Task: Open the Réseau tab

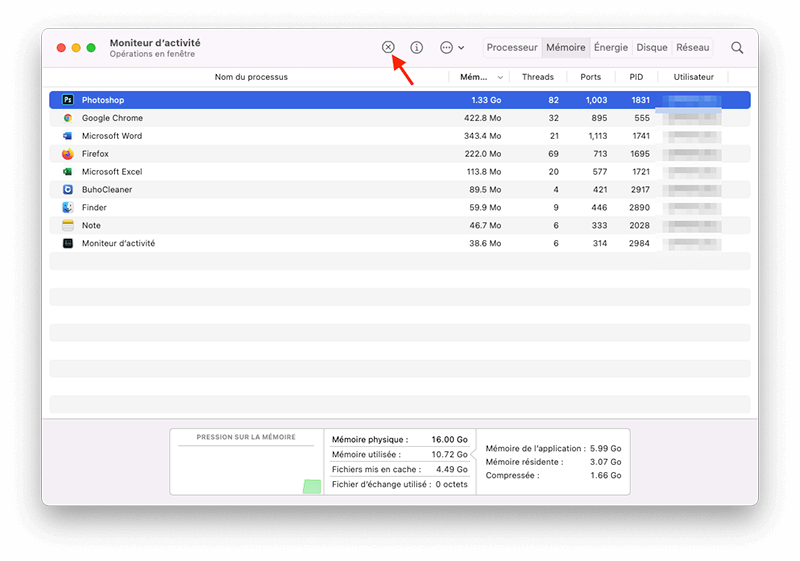Action: point(692,47)
